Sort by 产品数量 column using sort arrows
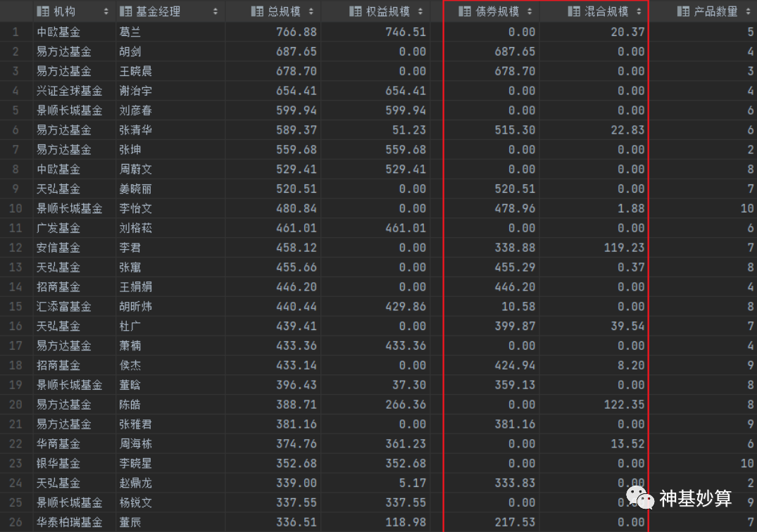This screenshot has height=532, width=757. 749,11
